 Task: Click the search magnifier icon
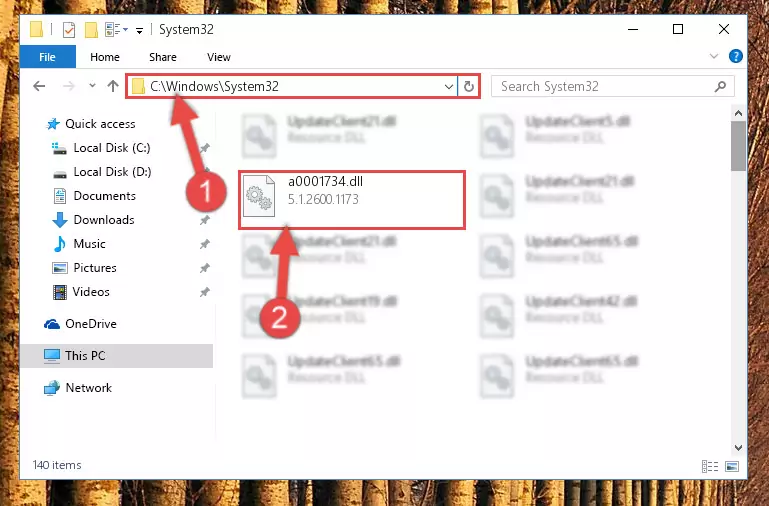720,87
